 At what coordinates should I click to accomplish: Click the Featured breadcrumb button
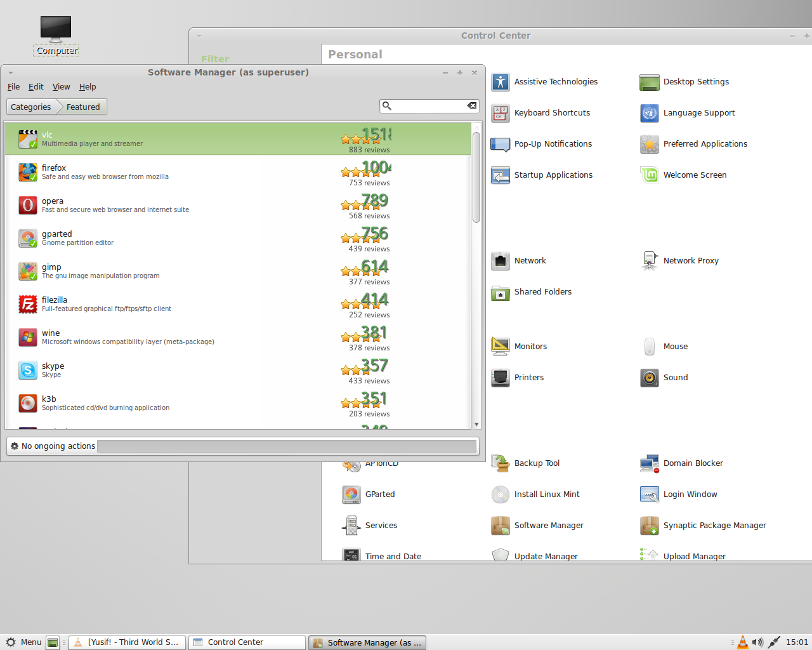click(83, 107)
